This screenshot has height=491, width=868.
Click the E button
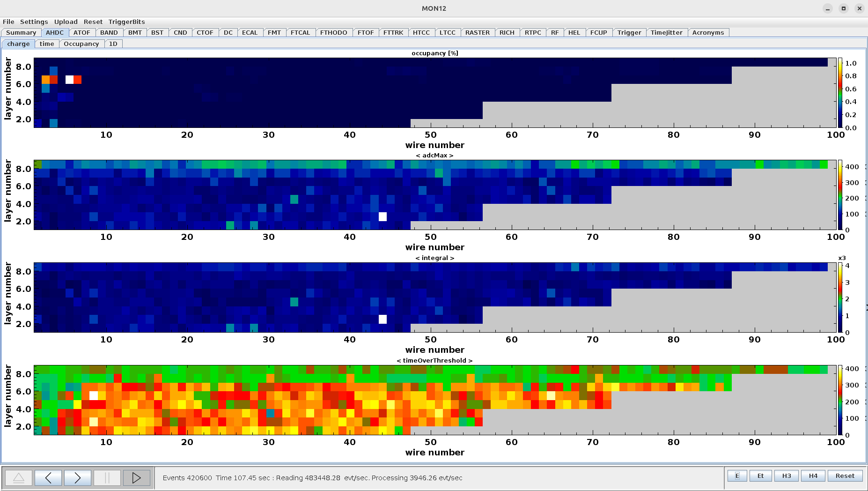pos(737,476)
